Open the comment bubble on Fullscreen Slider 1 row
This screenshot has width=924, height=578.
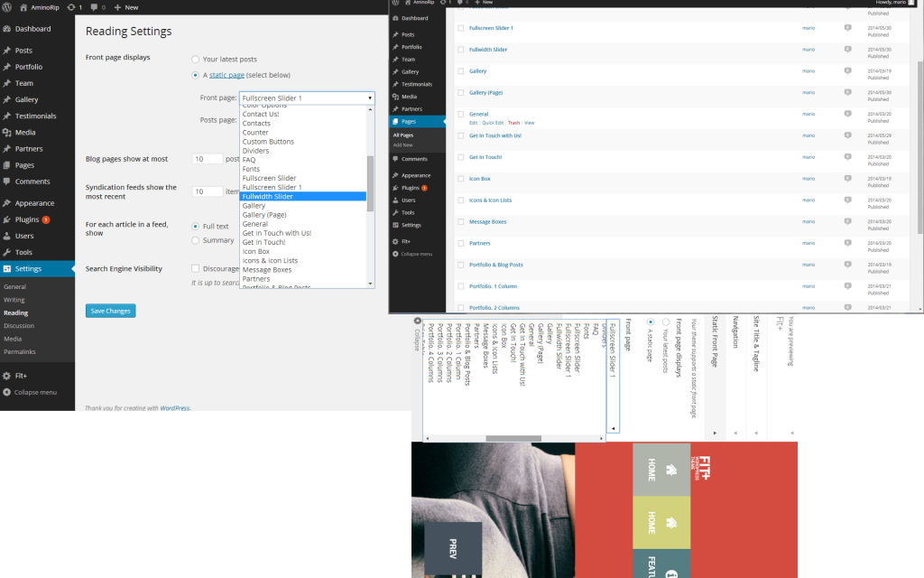846,28
